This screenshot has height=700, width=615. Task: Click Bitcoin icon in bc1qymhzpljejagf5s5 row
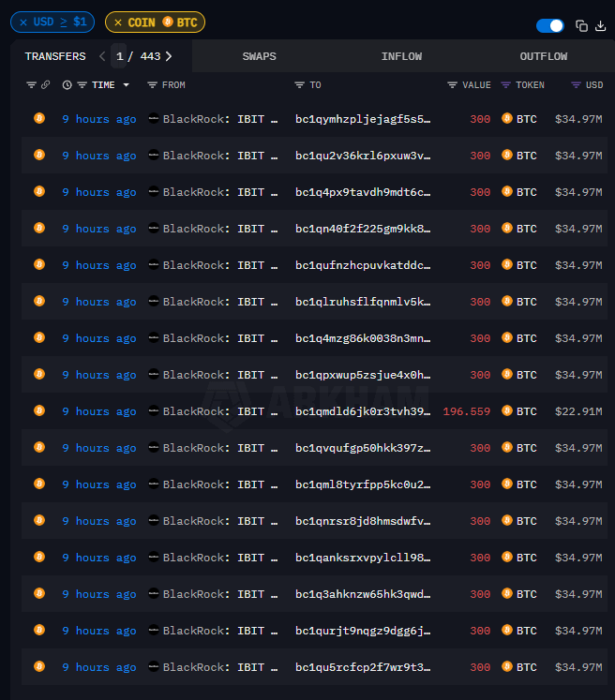pos(39,118)
